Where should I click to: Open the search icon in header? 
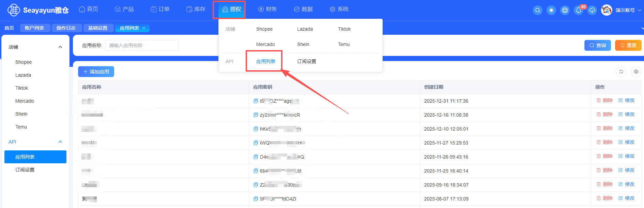click(538, 10)
